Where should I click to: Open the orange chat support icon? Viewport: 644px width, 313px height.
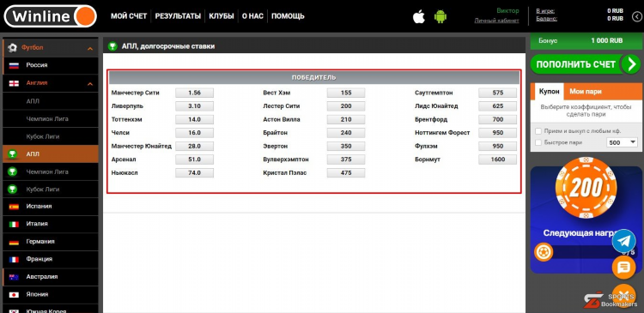(624, 268)
